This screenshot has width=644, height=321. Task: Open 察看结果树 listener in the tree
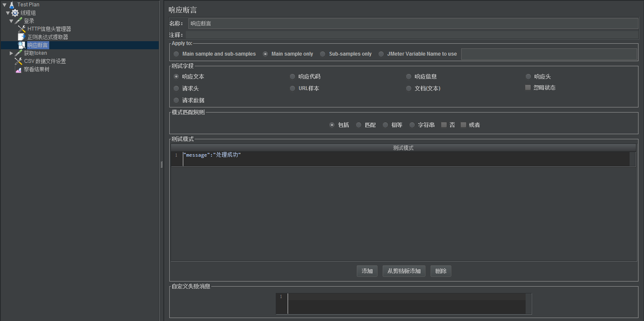click(36, 69)
